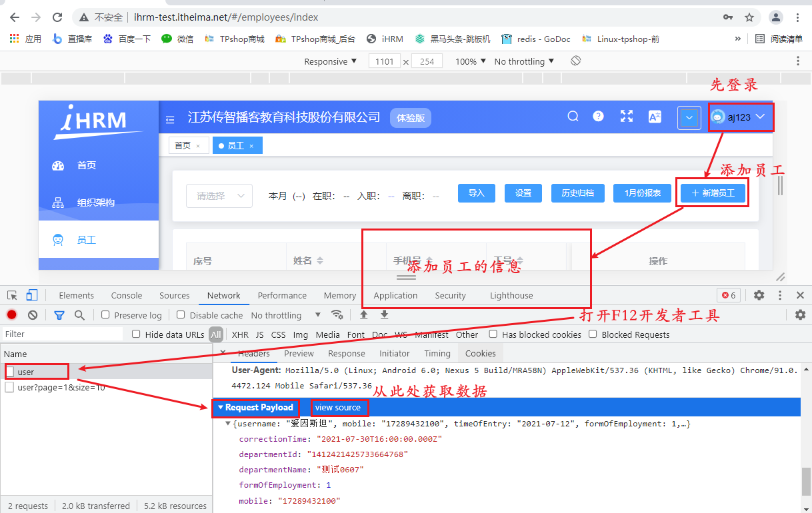This screenshot has height=513, width=812.
Task: Open 6 errors badge in DevTools
Action: (729, 295)
